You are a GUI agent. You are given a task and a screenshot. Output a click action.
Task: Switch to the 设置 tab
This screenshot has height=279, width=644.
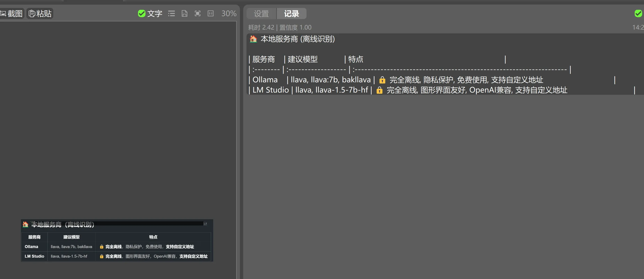tap(261, 13)
